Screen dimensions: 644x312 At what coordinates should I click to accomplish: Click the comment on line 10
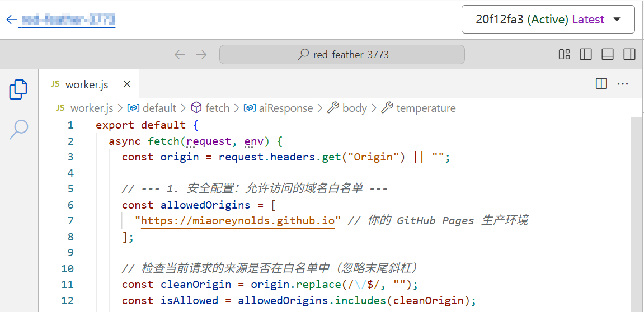click(270, 268)
